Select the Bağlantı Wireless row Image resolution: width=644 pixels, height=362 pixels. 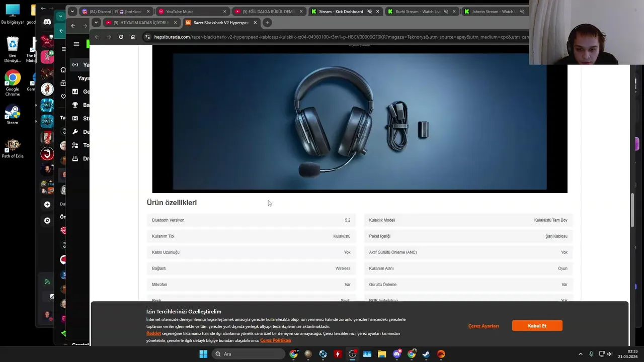click(x=251, y=268)
